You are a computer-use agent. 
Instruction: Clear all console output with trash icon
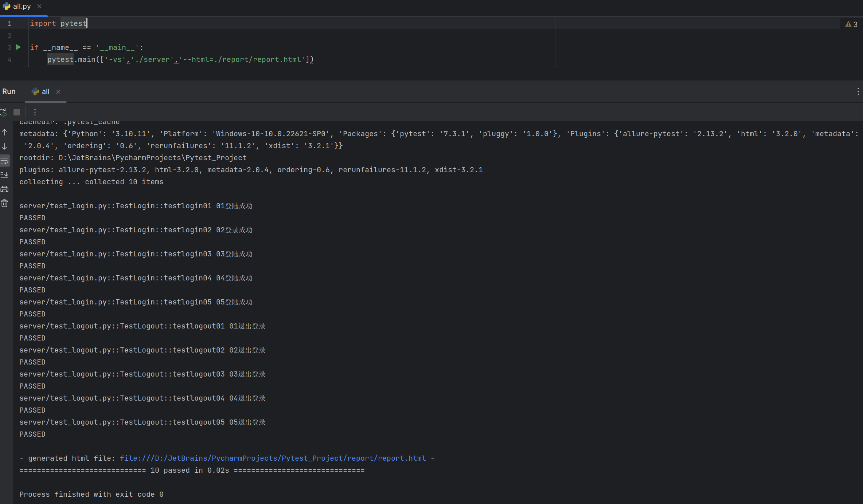click(x=5, y=204)
